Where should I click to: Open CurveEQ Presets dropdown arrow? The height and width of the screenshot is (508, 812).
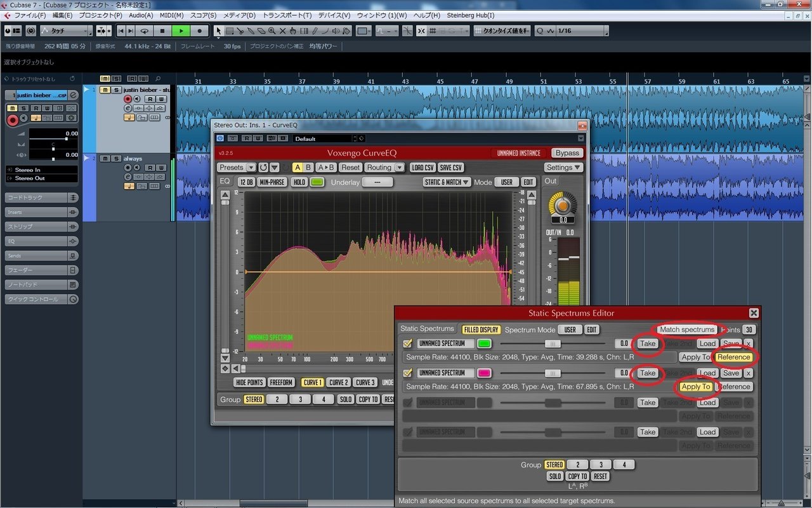pos(252,167)
